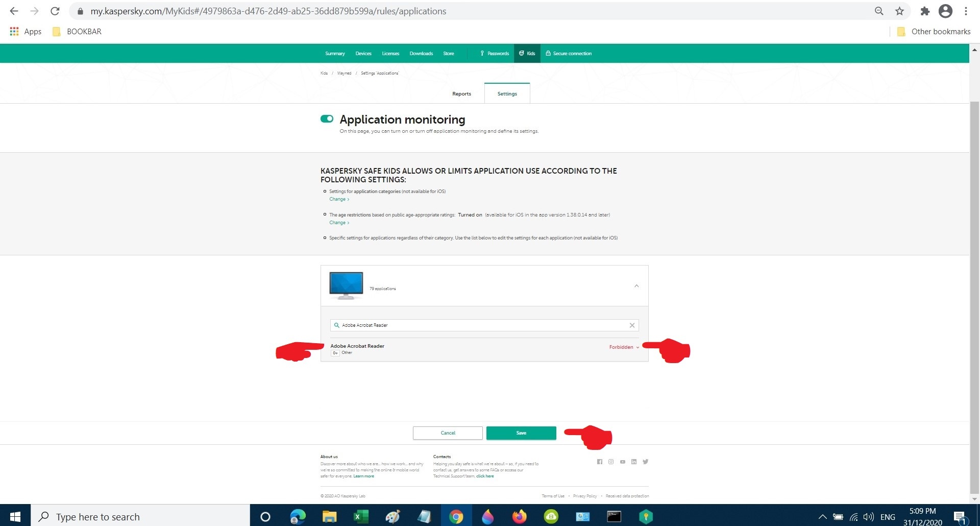This screenshot has width=980, height=526.
Task: Follow the 'click here' support link
Action: (485, 476)
